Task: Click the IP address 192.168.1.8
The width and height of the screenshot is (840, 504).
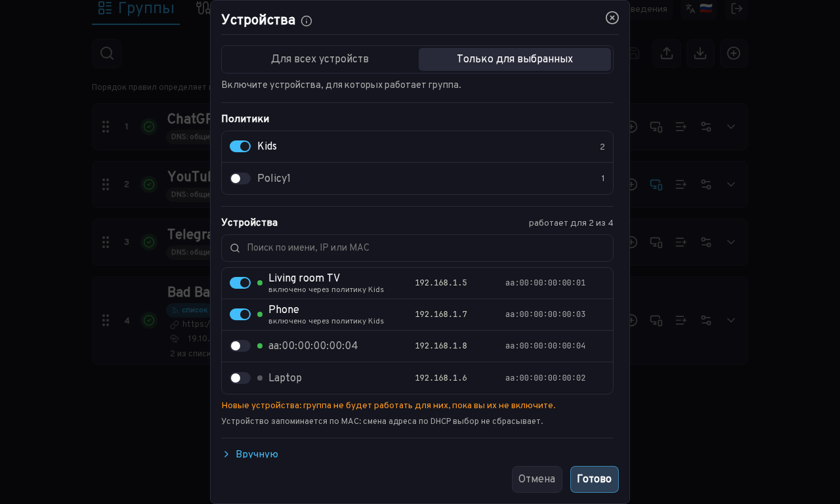Action: click(441, 346)
